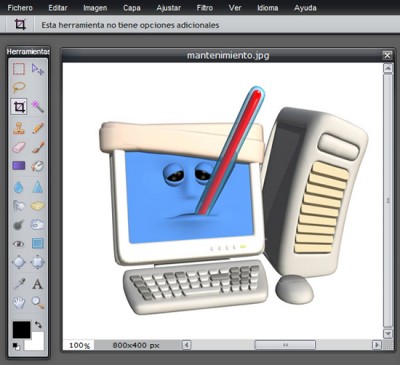Swap foreground and background colors
The image size is (400, 365).
click(x=38, y=324)
